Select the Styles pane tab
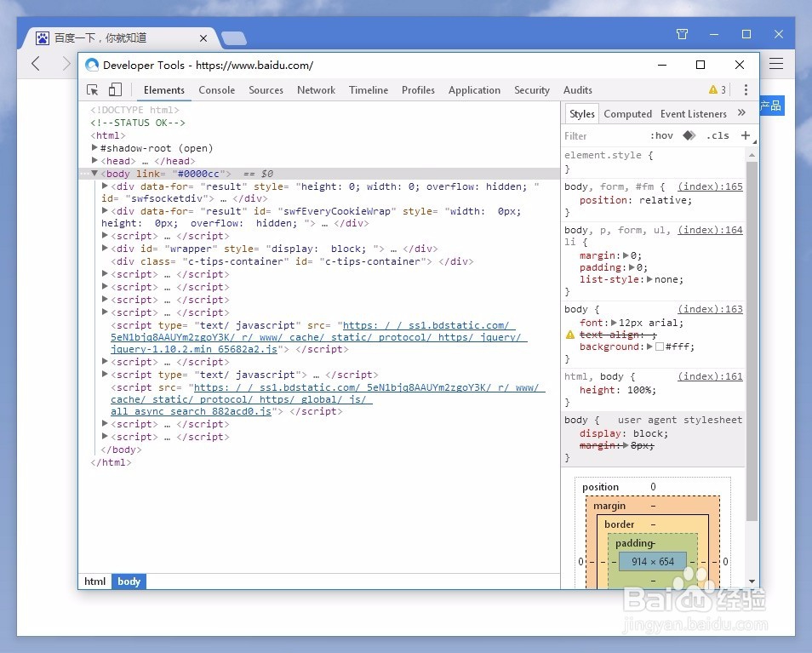812x653 pixels. point(581,114)
